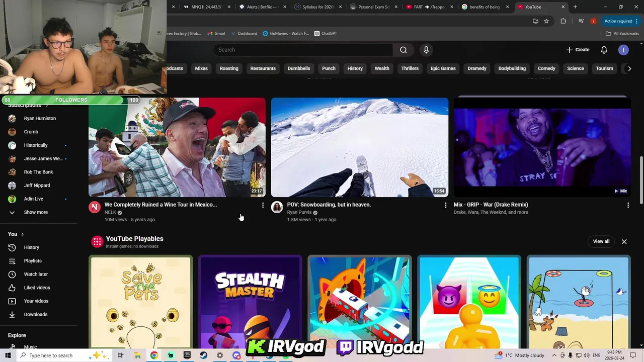The height and width of the screenshot is (362, 644).
Task: Open a new browser tab
Action: pos(575,7)
